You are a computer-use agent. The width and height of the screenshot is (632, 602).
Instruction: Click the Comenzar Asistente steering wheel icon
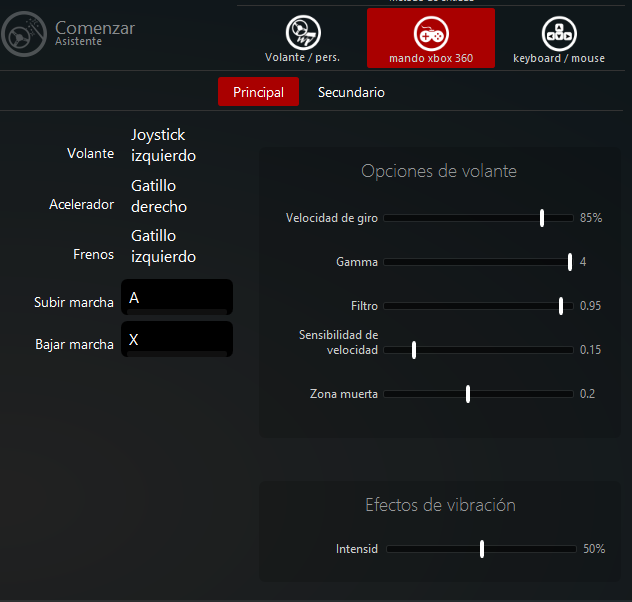(x=24, y=34)
